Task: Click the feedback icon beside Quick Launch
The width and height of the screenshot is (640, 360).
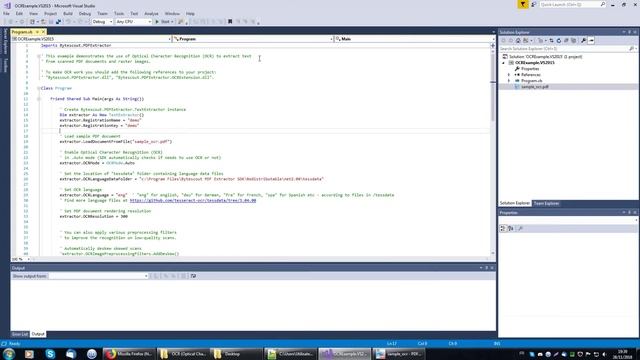Action: tap(533, 4)
